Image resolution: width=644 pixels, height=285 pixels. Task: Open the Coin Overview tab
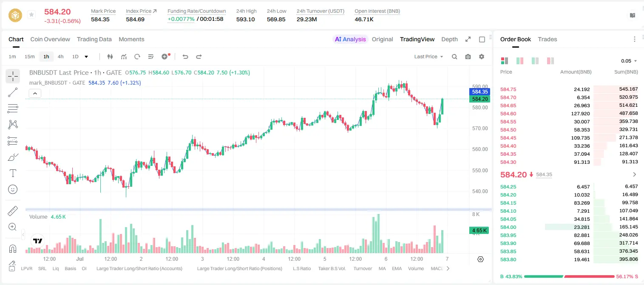(x=50, y=39)
